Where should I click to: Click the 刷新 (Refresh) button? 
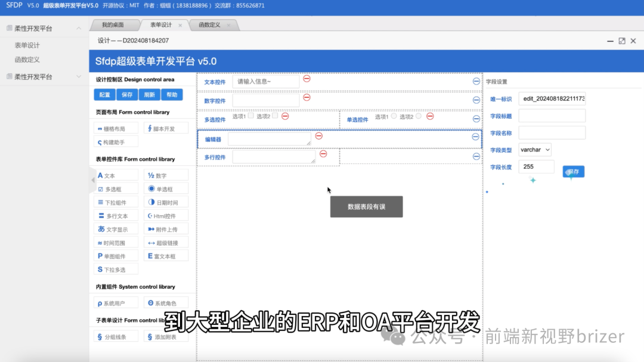148,94
